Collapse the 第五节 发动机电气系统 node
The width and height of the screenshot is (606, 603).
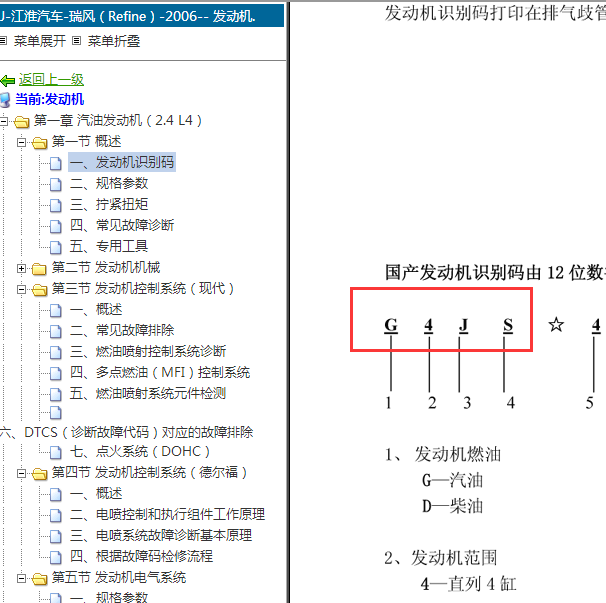click(22, 578)
